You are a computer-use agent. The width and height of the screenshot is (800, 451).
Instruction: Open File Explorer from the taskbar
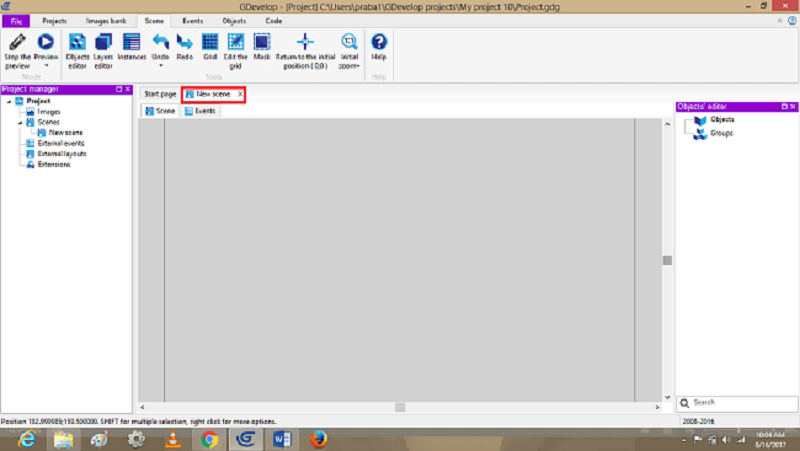tap(63, 439)
